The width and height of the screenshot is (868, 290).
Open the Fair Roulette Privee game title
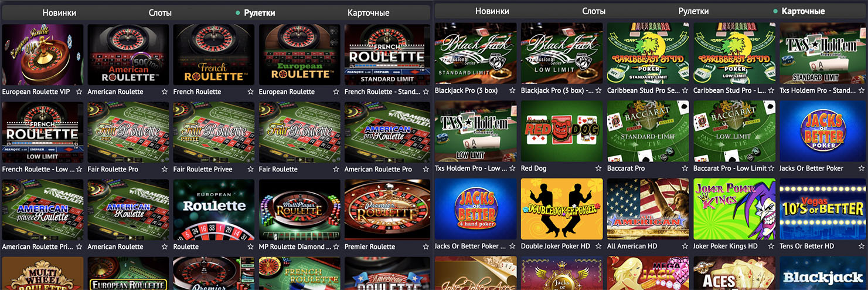(203, 169)
